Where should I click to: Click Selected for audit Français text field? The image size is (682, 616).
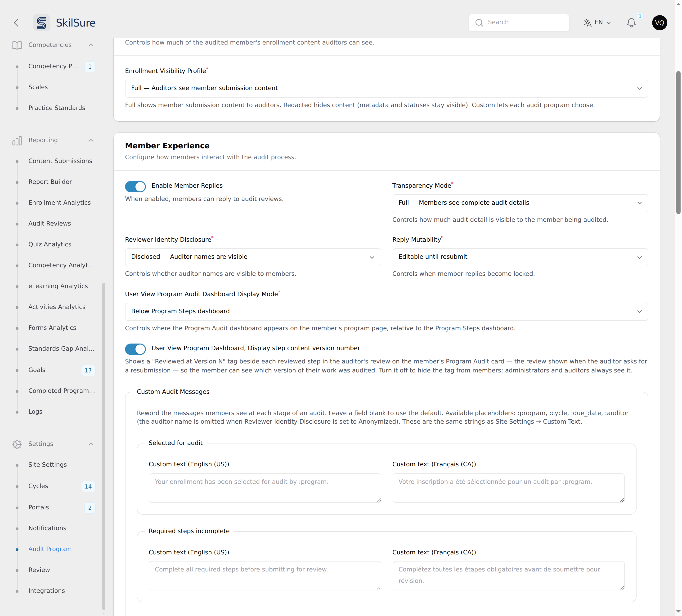508,488
